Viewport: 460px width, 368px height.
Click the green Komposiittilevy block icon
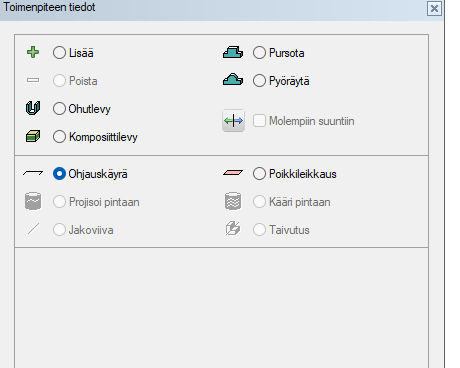(33, 136)
